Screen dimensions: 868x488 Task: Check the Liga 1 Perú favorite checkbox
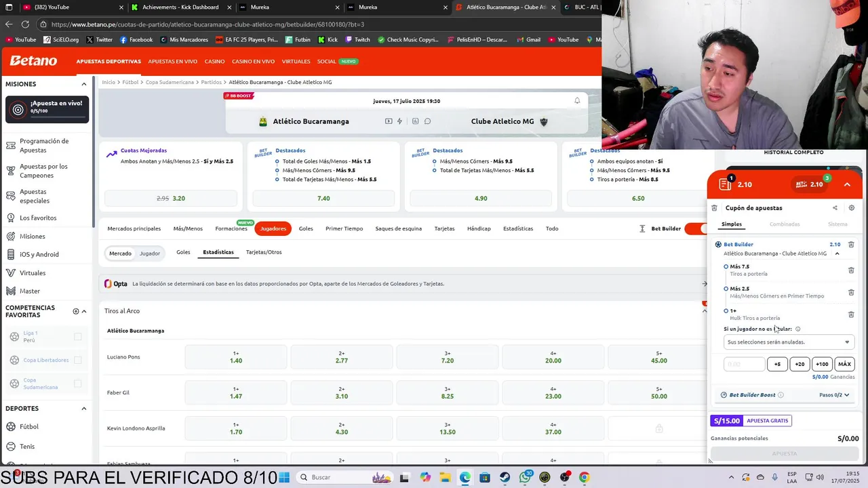[77, 337]
